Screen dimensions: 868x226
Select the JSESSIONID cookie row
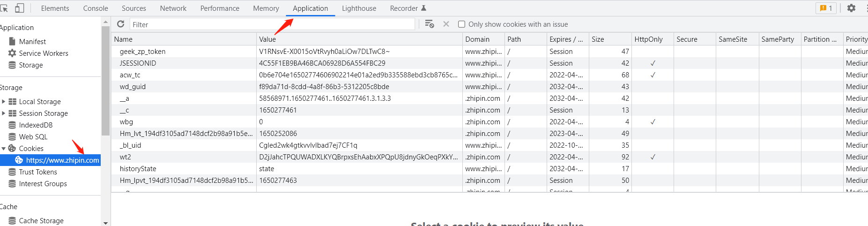(x=138, y=63)
